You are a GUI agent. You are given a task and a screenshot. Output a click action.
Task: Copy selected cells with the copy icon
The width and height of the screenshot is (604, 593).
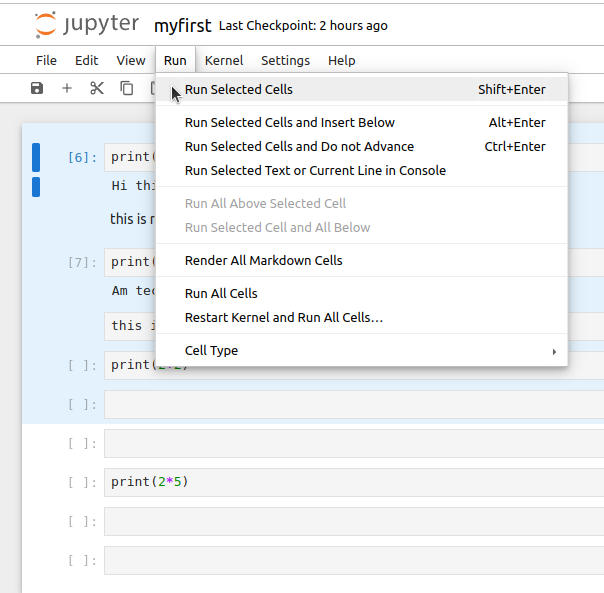point(127,88)
